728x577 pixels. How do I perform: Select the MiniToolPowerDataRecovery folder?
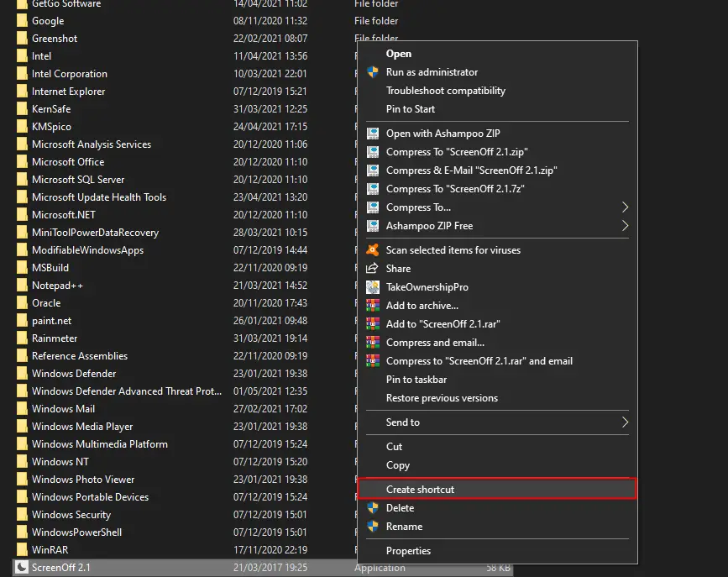[x=95, y=233]
